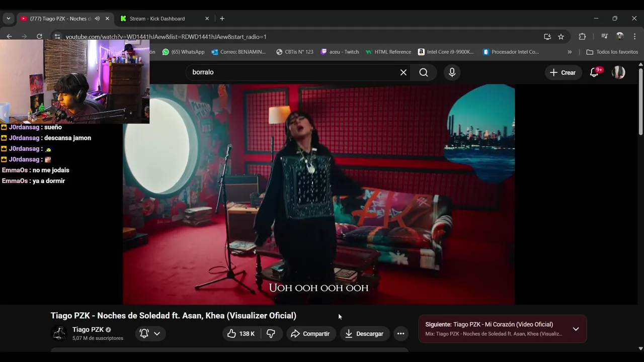Switch to the Tiago PZK YouTube tab
This screenshot has width=644, height=362.
[65, 19]
